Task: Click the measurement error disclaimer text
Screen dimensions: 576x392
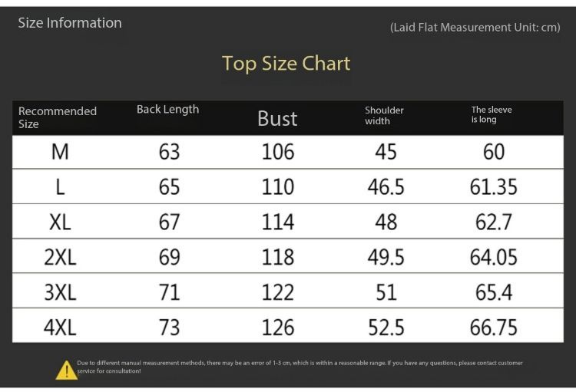Action: tap(300, 366)
